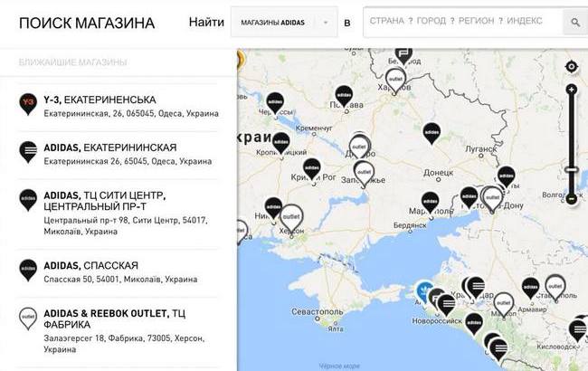
Task: Click the adidas pin icon beside Спасская
Action: pyautogui.click(x=28, y=270)
